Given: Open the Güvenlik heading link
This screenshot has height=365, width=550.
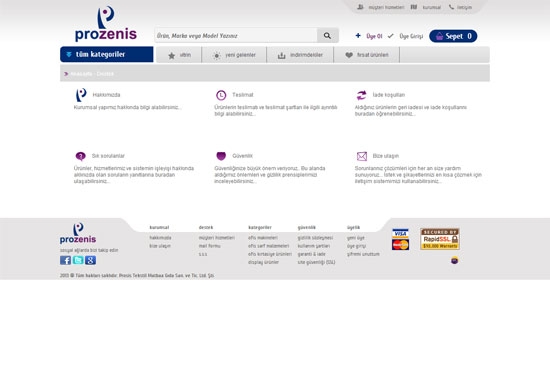Looking at the screenshot, I should [x=242, y=156].
